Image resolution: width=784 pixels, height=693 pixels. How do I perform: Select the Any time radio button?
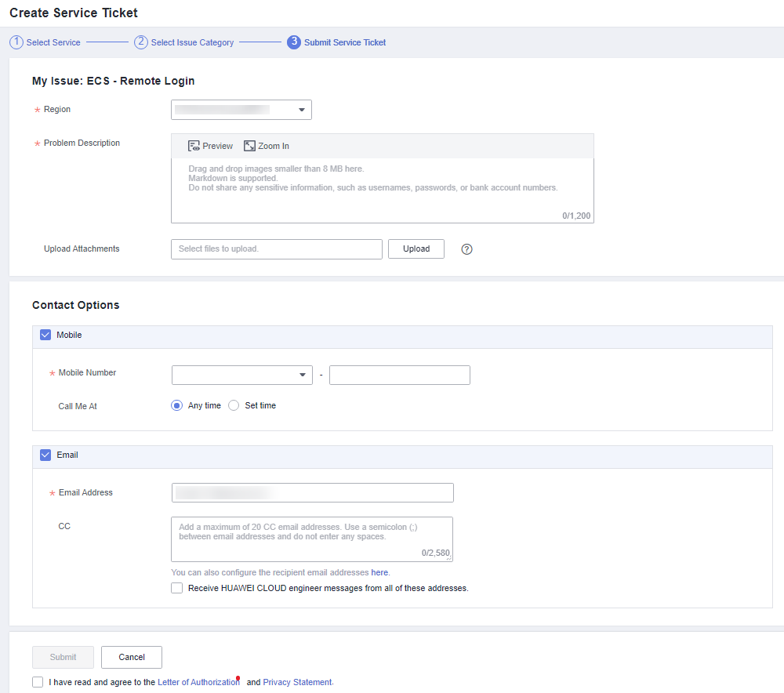[177, 405]
